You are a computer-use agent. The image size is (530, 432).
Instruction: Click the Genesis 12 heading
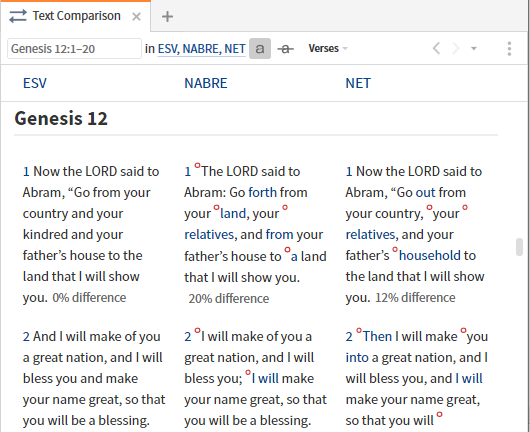(x=61, y=118)
